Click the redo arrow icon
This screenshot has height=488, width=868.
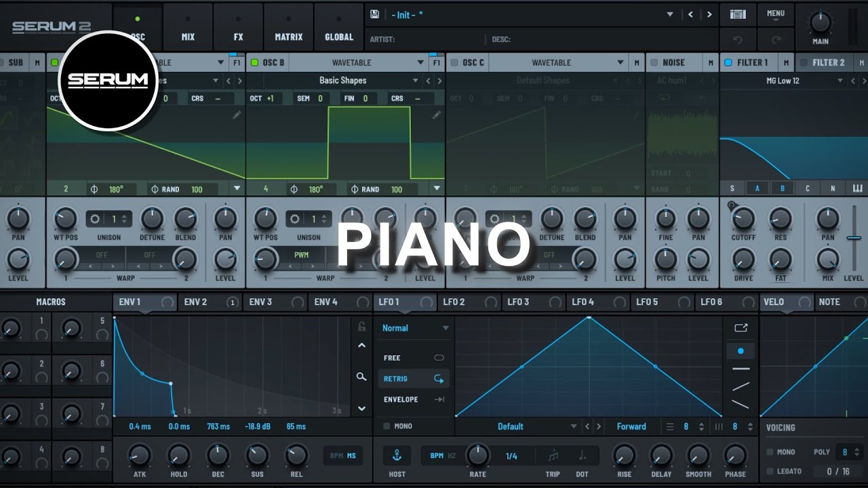click(x=776, y=39)
